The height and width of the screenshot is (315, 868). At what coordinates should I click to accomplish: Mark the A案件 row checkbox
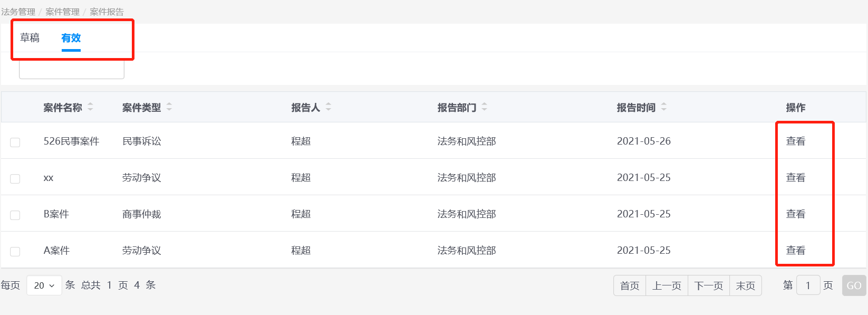click(15, 252)
